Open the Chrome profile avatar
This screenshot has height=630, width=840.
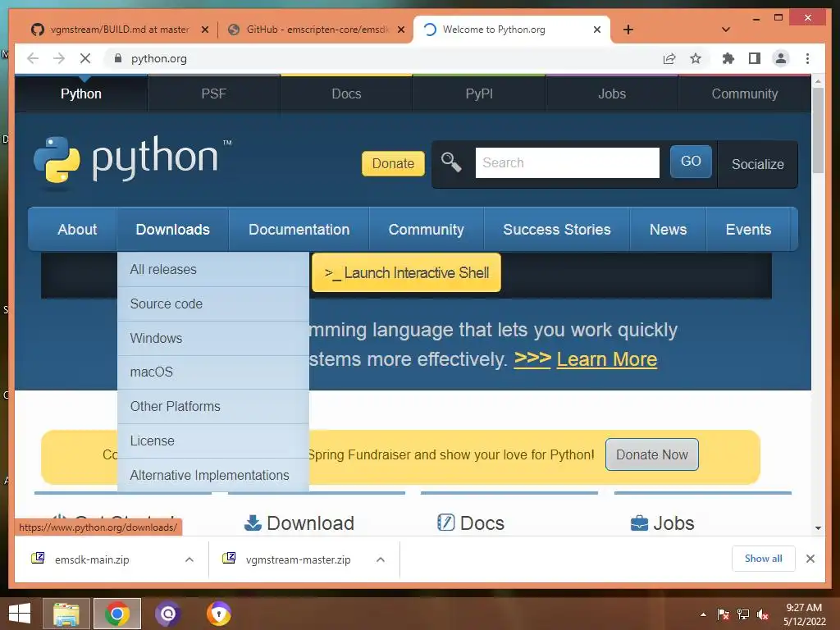click(781, 58)
